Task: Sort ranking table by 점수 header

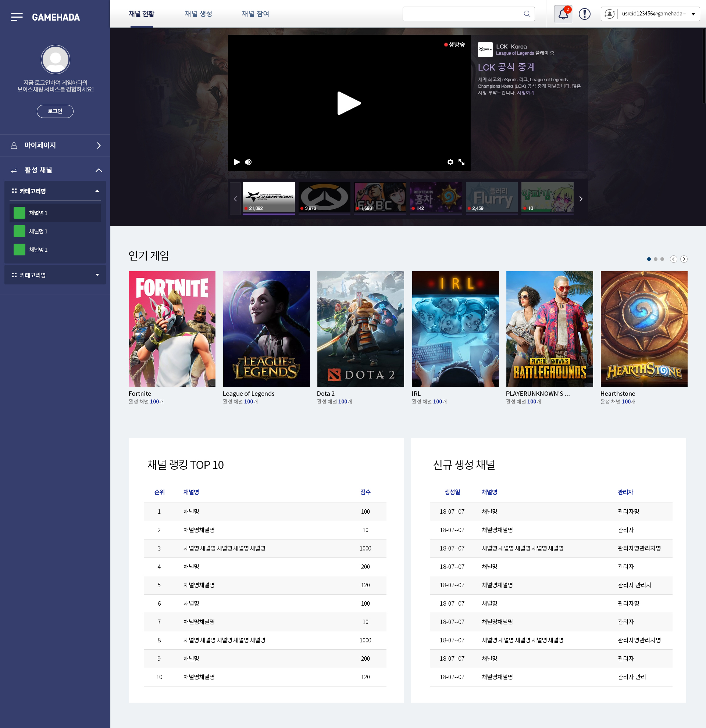Action: [365, 492]
